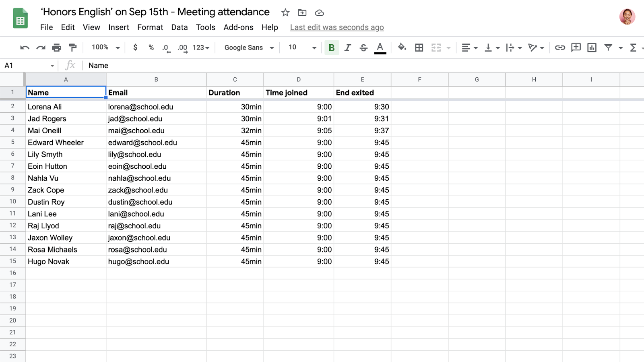Open the font size dropdown
The width and height of the screenshot is (644, 362).
pos(302,48)
